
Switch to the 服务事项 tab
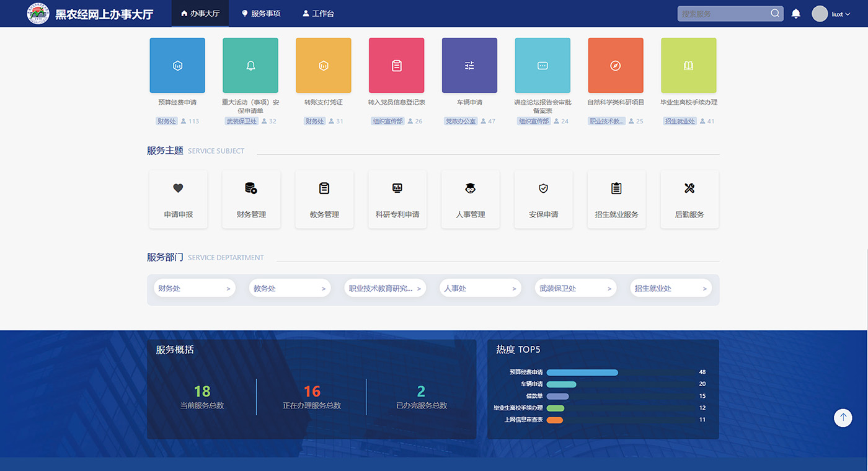(x=261, y=14)
